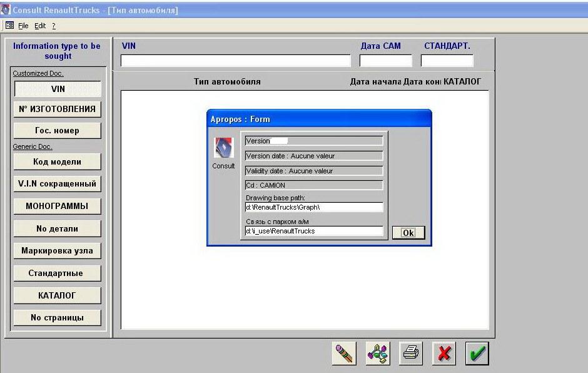Open the Edit menu
The image size is (588, 373).
pos(40,26)
